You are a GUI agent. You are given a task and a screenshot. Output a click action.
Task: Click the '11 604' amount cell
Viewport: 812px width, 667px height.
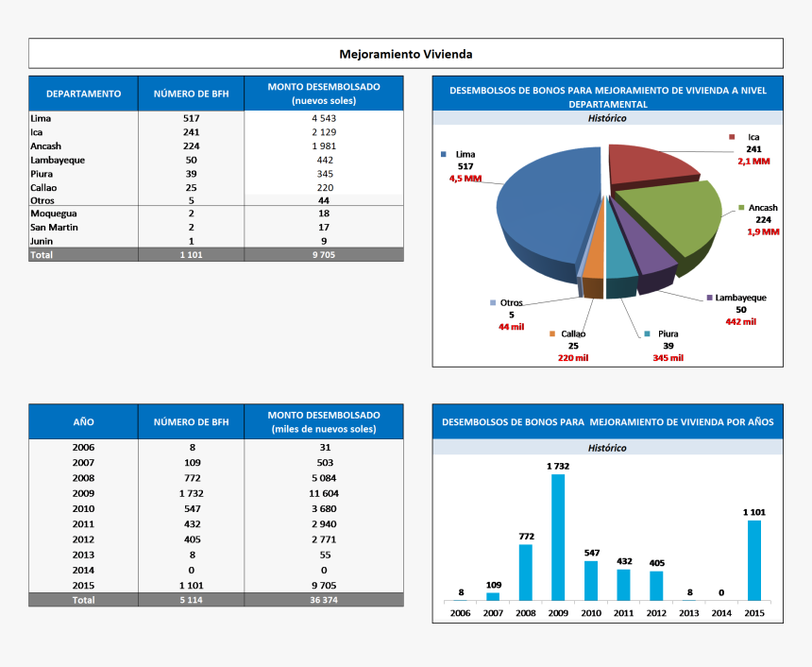pos(324,493)
